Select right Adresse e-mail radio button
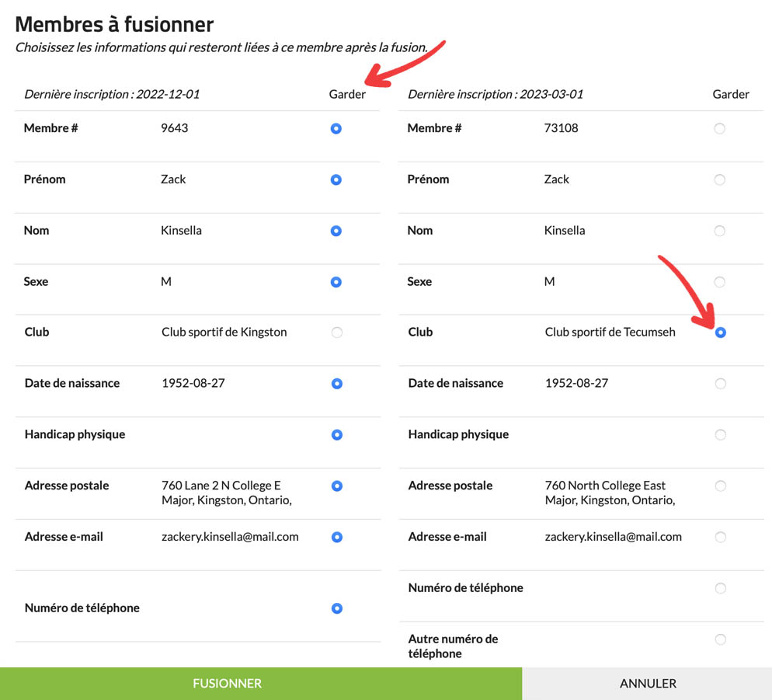 click(720, 537)
